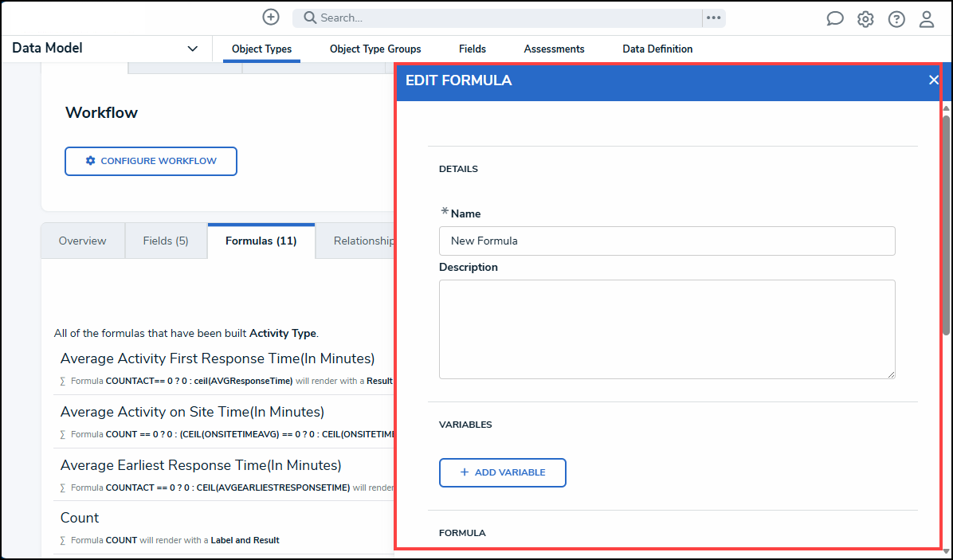
Task: Open the Fields navigation tab
Action: pyautogui.click(x=473, y=49)
